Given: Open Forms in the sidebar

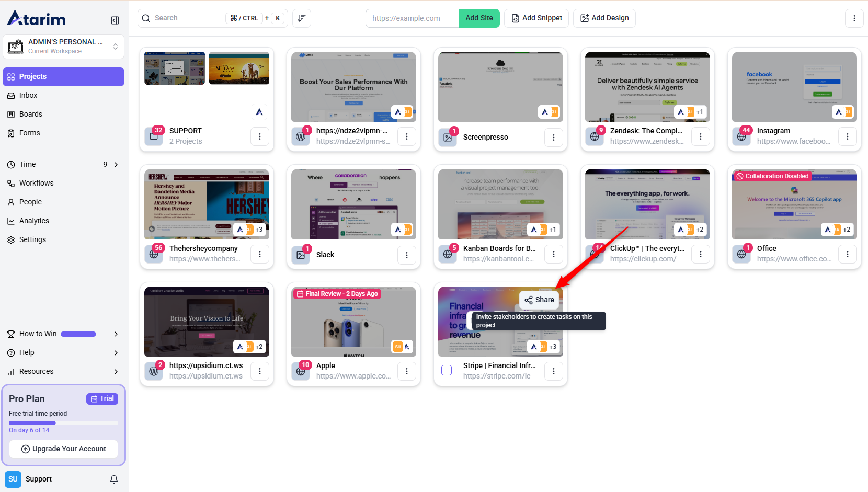Looking at the screenshot, I should [63, 133].
